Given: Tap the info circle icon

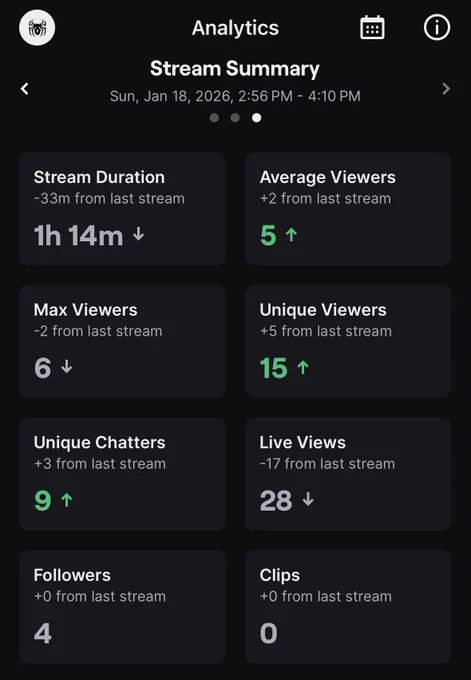Looking at the screenshot, I should tap(437, 28).
